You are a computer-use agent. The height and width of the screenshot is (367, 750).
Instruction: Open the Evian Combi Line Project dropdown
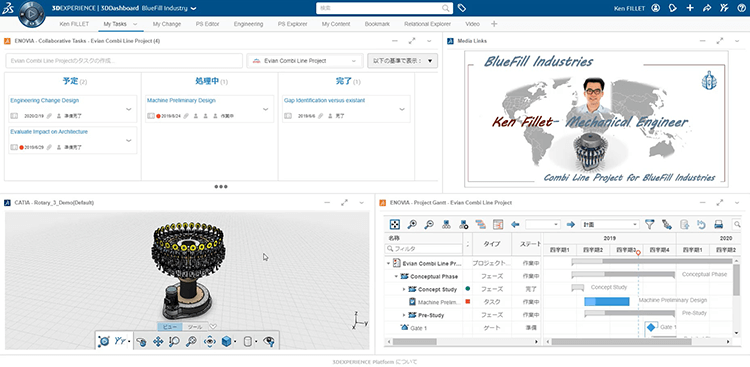[x=305, y=61]
